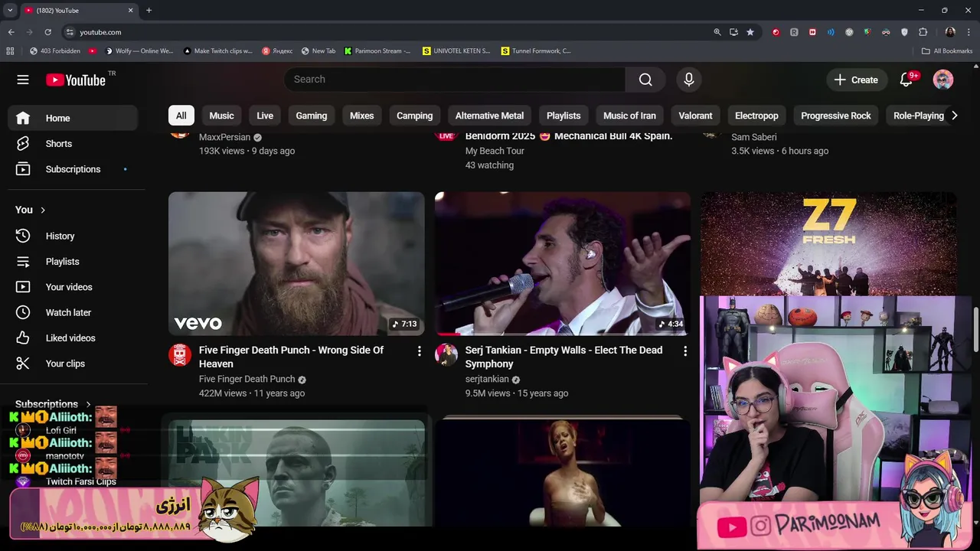Screen dimensions: 980x551
Task: Open more options for Wrong Side Of Heaven
Action: pyautogui.click(x=419, y=350)
